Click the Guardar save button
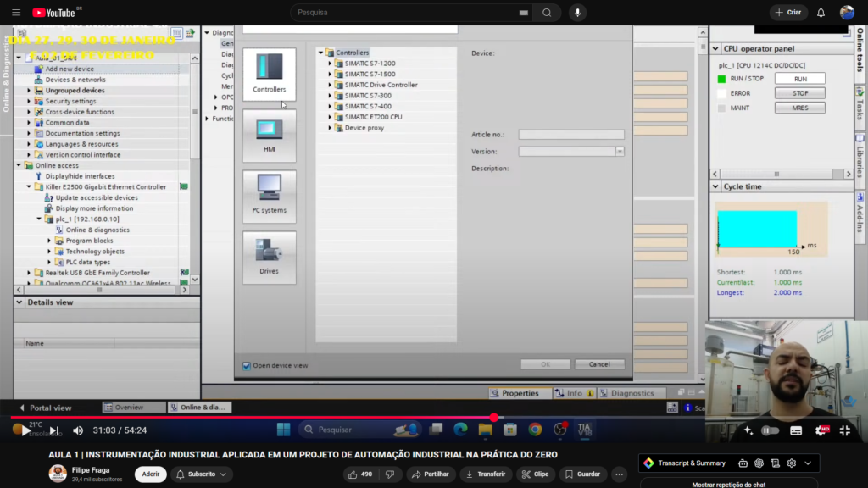The height and width of the screenshot is (488, 868). click(583, 474)
